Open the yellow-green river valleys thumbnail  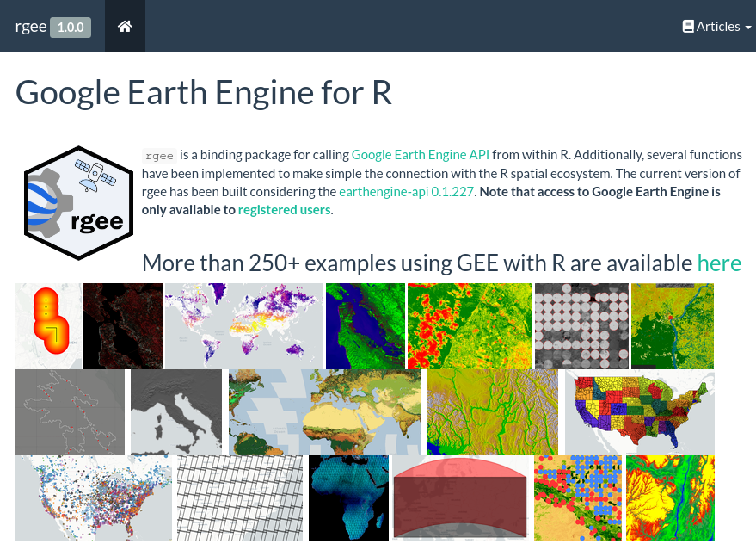pos(493,412)
